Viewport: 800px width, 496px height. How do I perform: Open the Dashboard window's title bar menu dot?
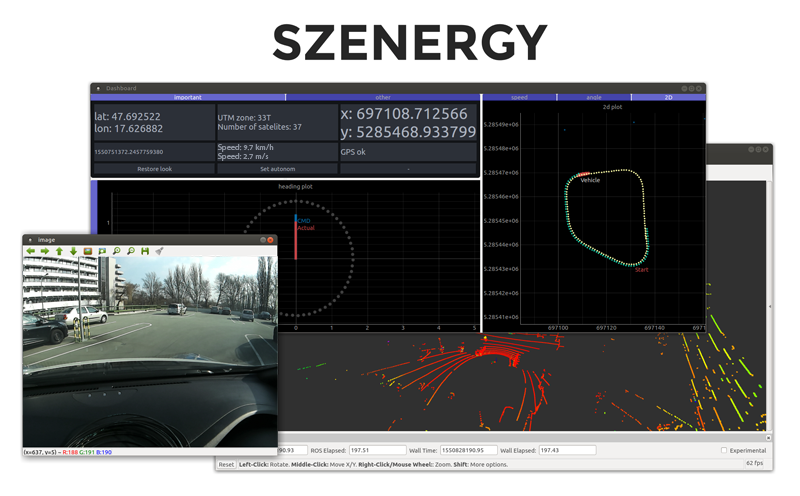pyautogui.click(x=98, y=88)
